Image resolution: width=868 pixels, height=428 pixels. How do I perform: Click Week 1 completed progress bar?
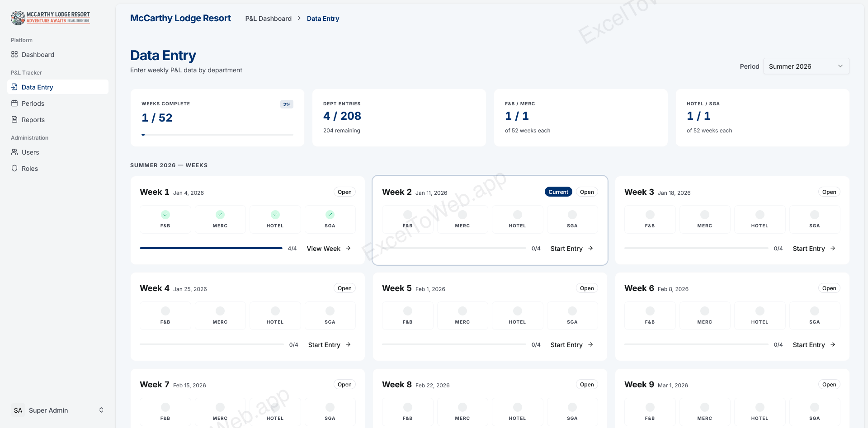tap(211, 248)
